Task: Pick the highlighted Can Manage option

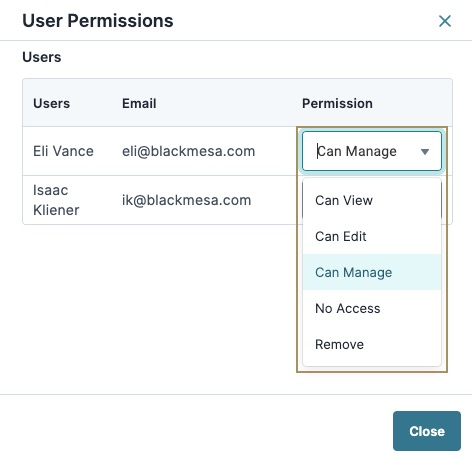Action: [x=372, y=272]
